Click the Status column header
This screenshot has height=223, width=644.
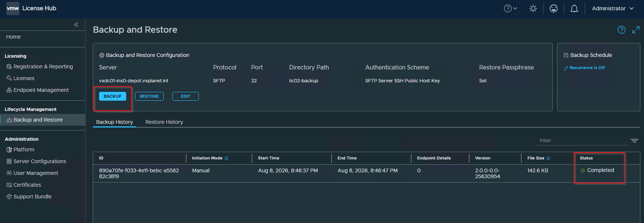pyautogui.click(x=586, y=158)
